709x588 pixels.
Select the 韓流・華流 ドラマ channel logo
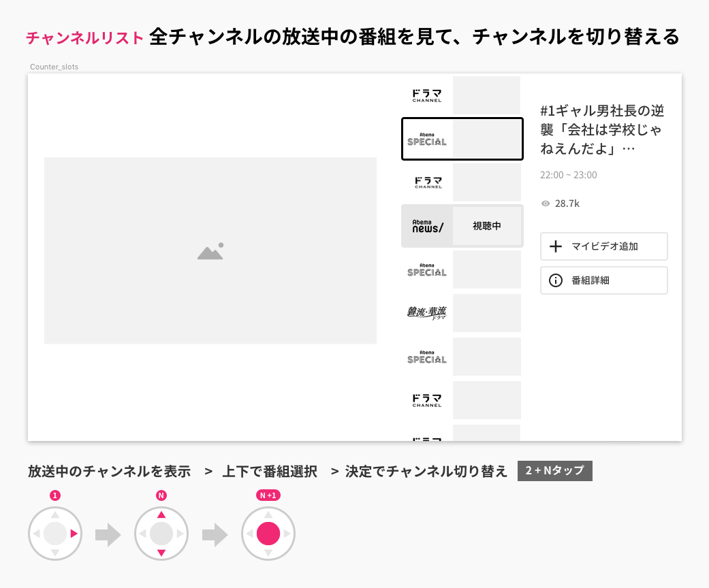click(426, 313)
